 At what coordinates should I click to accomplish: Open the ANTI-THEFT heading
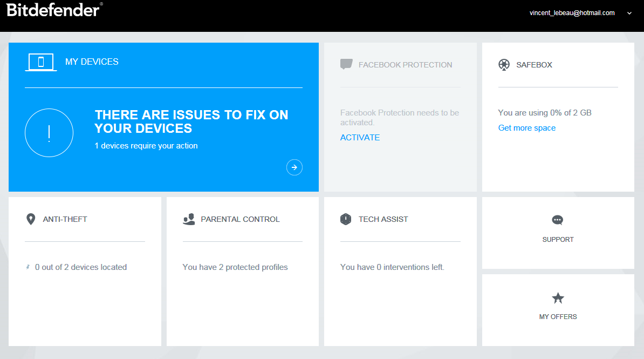[x=65, y=219]
